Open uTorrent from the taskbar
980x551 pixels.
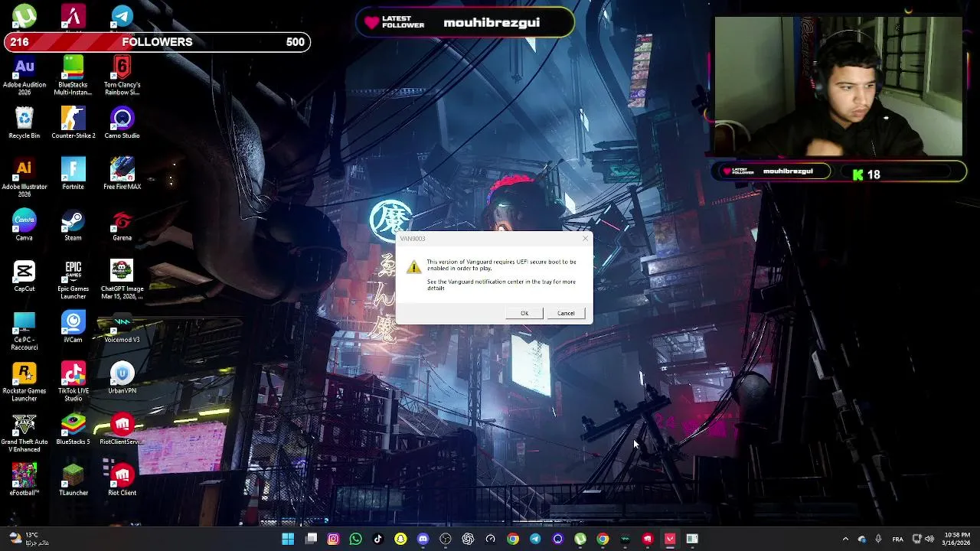point(580,539)
